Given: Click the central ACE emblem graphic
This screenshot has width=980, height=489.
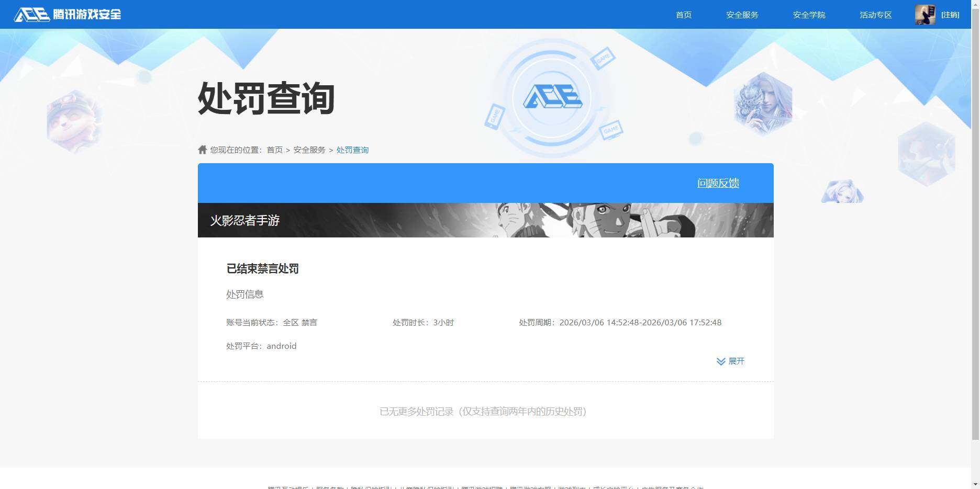Looking at the screenshot, I should pos(552,97).
